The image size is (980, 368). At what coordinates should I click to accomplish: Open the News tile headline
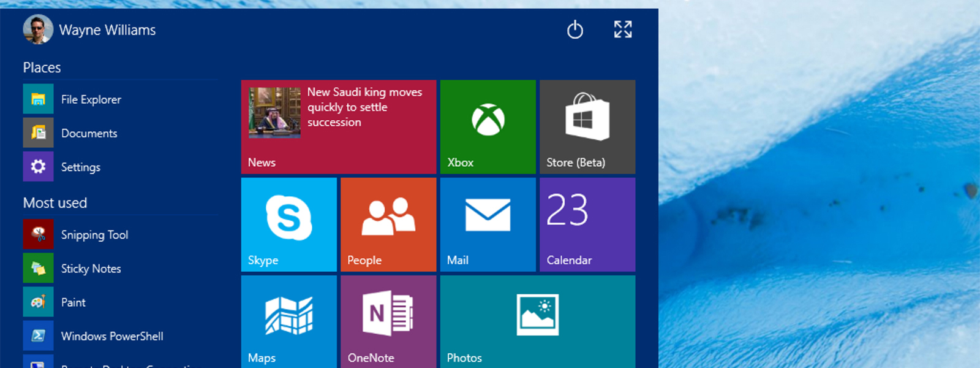click(x=364, y=107)
